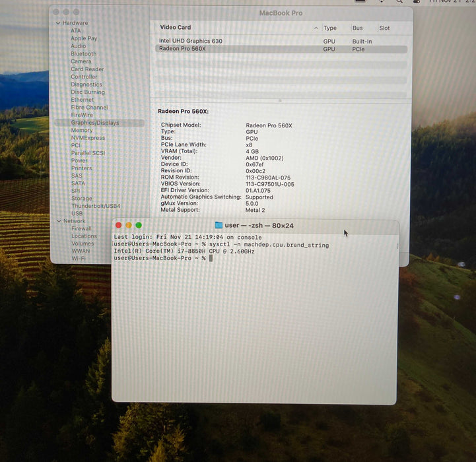
Task: Click the Terminal title user — -zsh — 80×24
Action: tap(259, 226)
